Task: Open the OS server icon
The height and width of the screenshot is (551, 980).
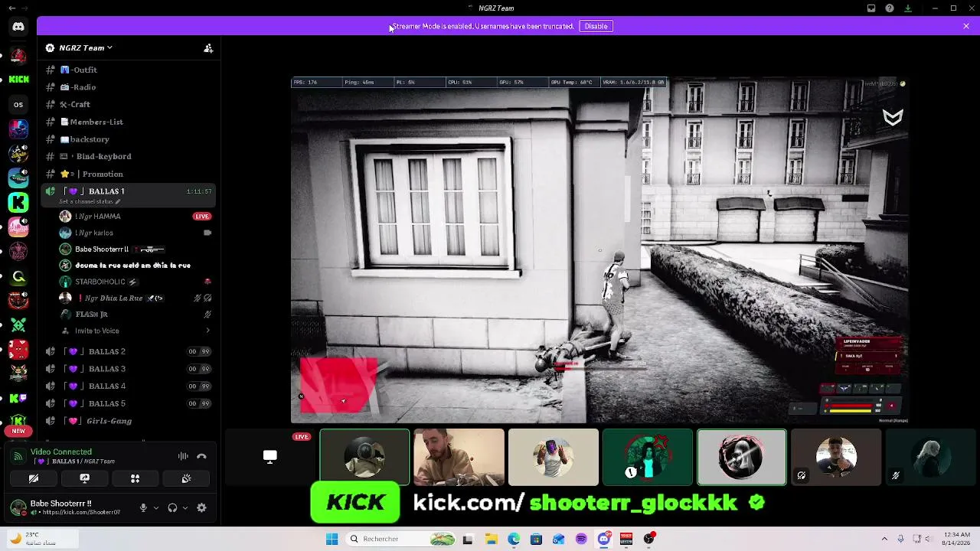Action: tap(18, 104)
